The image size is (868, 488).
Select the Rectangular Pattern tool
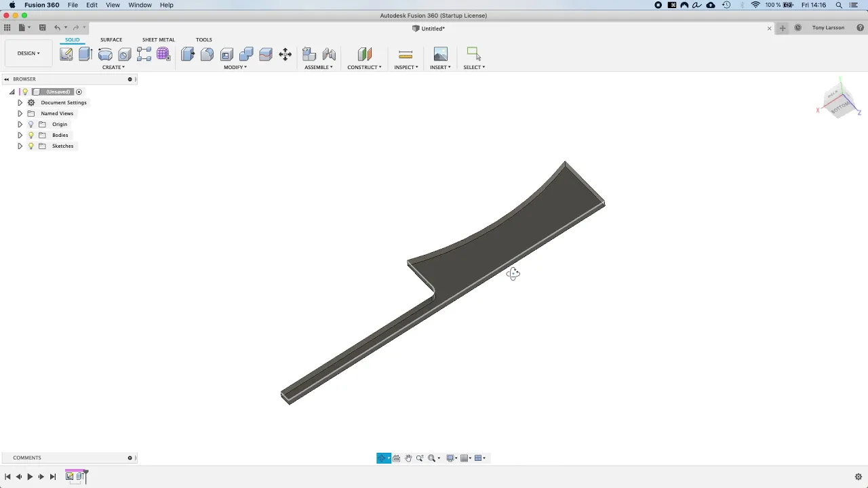coord(144,54)
